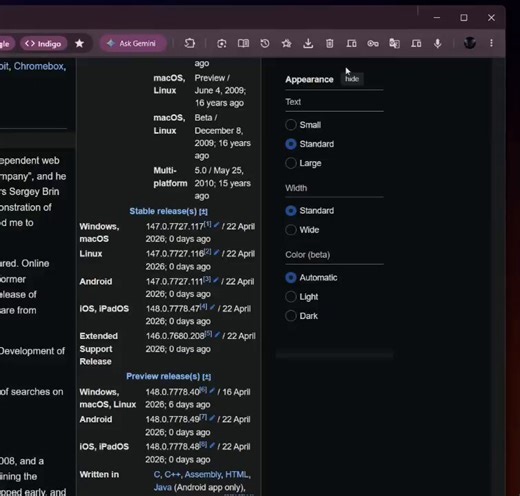The height and width of the screenshot is (496, 520).
Task: Click the [±] after Stable release(s)
Action: point(203,212)
